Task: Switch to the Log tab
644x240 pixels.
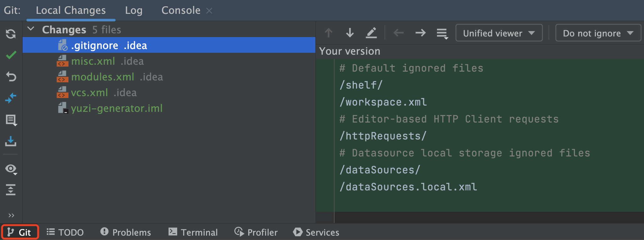Action: (x=134, y=10)
